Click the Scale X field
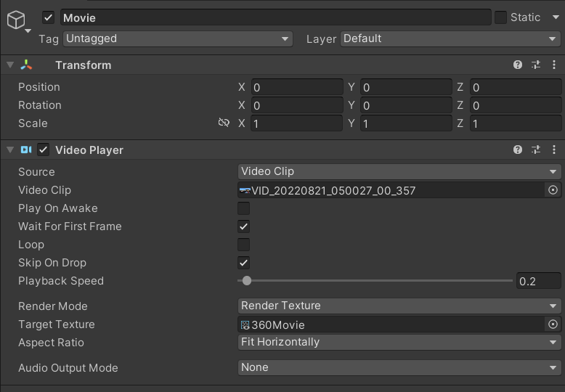The width and height of the screenshot is (565, 392). [297, 123]
